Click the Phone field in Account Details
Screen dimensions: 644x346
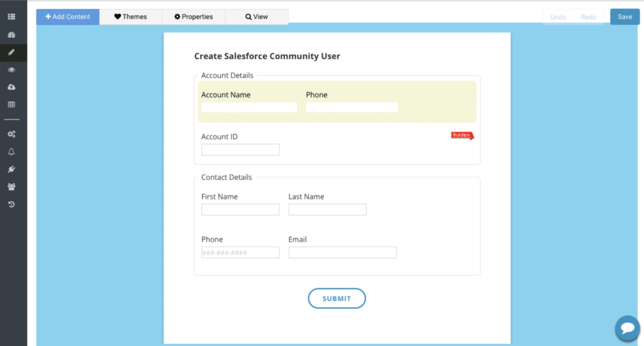352,107
